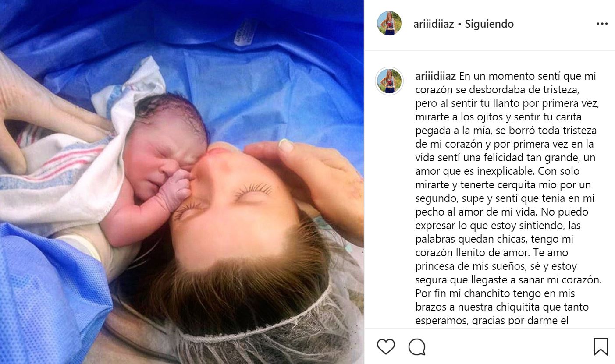Open ariiidiiaz avatar beside the caption

389,81
